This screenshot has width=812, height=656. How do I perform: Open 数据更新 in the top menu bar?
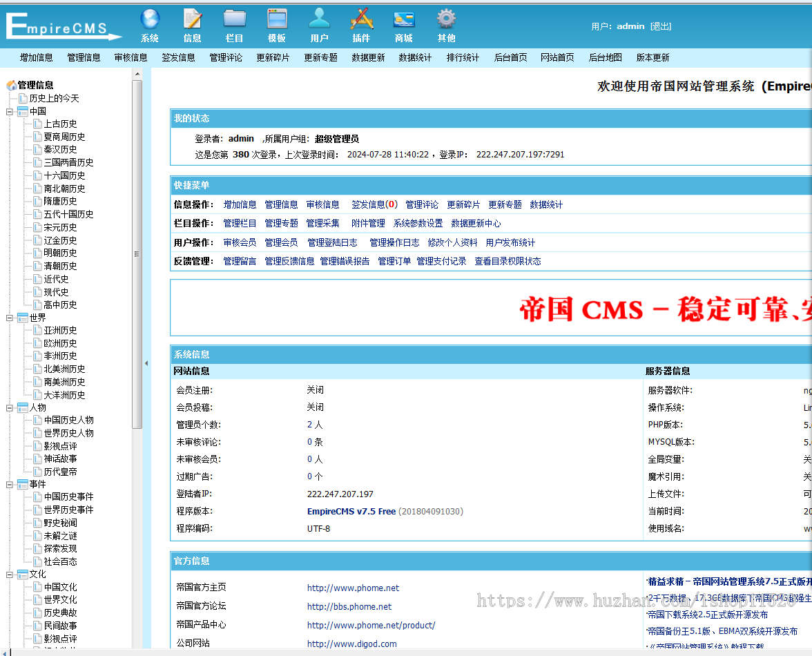click(368, 57)
